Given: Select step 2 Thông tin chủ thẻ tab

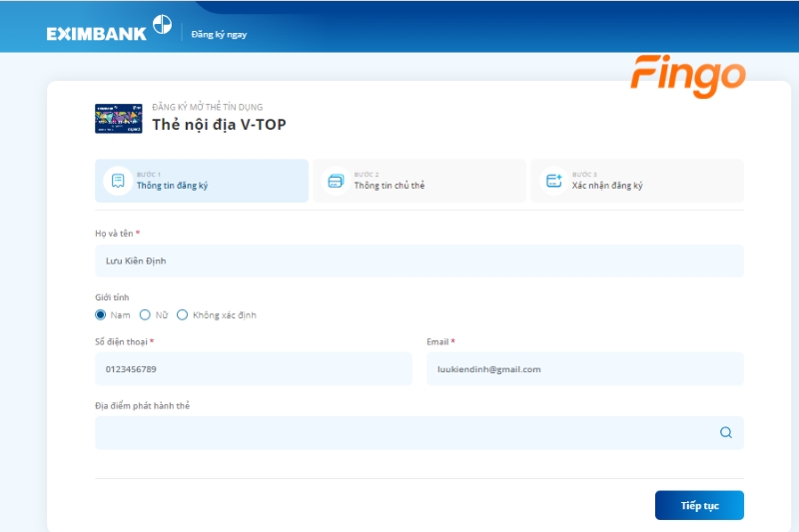Looking at the screenshot, I should pos(419,181).
